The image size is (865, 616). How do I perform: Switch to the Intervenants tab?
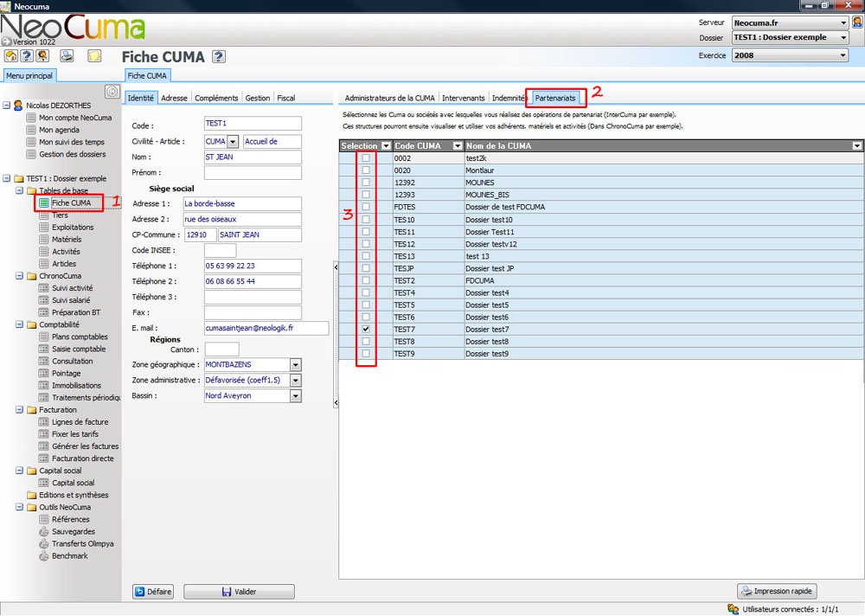pos(464,98)
